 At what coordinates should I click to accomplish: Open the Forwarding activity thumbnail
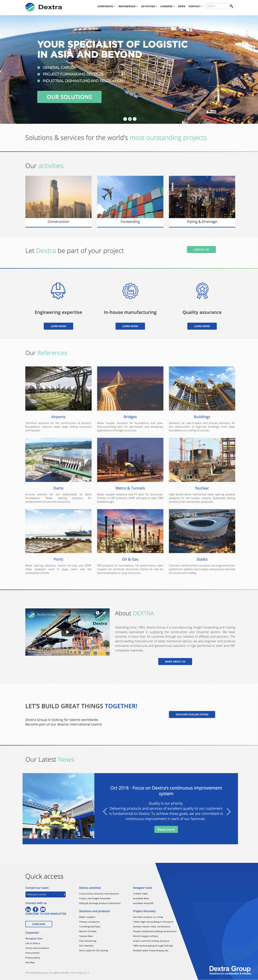(130, 197)
